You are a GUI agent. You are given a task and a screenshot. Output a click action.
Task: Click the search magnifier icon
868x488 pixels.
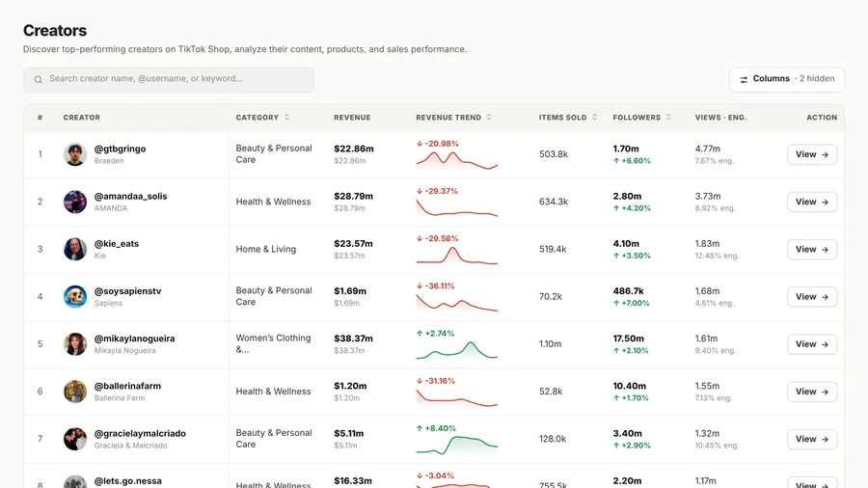tap(39, 80)
